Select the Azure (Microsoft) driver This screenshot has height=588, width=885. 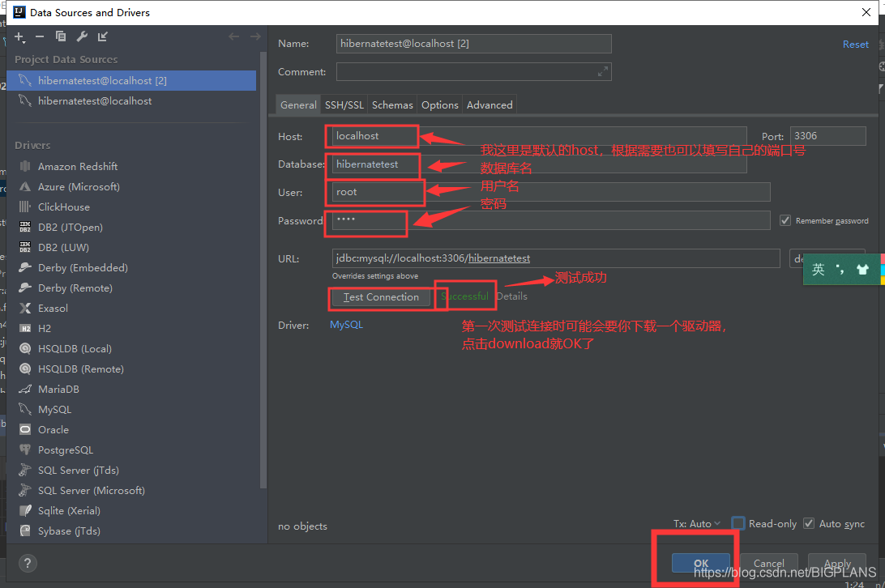coord(79,187)
